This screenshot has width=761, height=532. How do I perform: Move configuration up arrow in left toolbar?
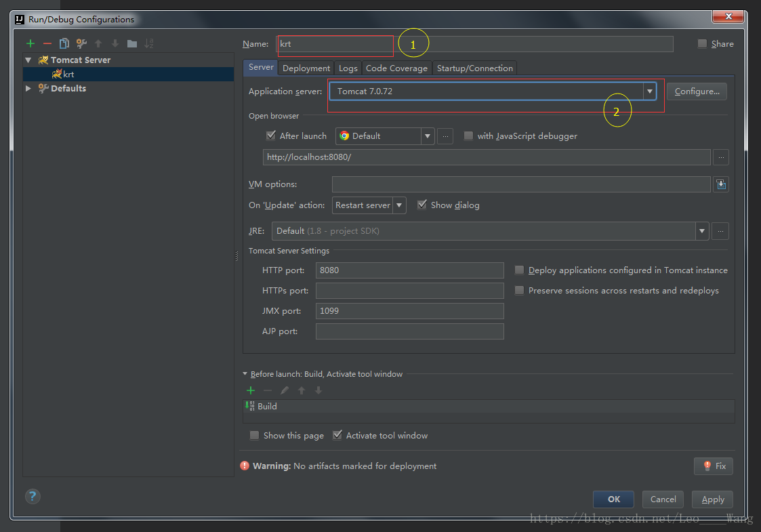(x=98, y=43)
